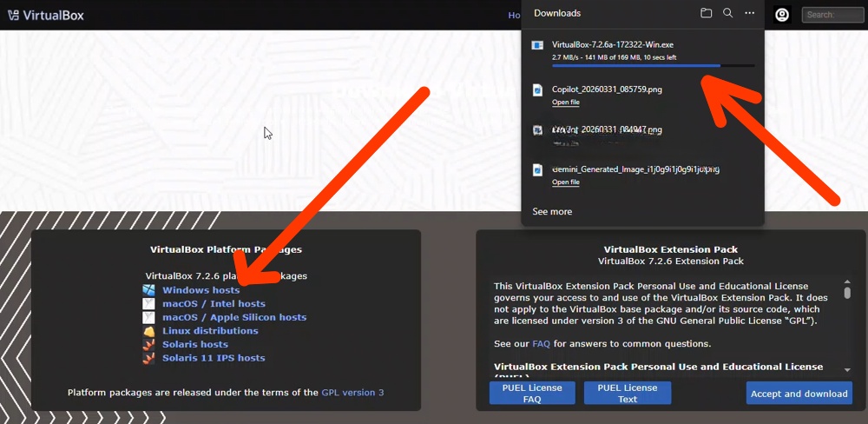This screenshot has width=868, height=424.
Task: Open Linux distributions link
Action: (x=210, y=331)
